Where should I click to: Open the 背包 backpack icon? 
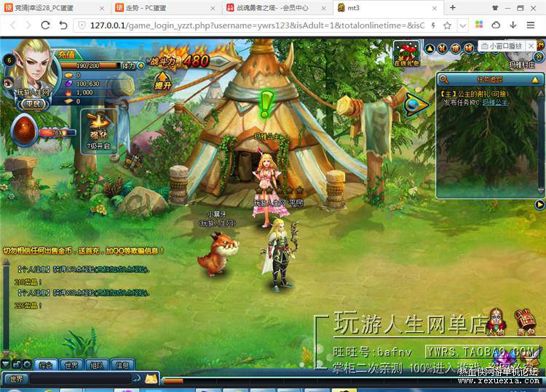526,322
